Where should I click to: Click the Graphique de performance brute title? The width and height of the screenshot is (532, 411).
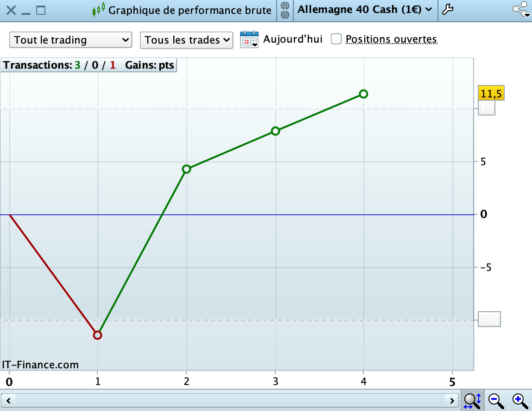point(190,10)
